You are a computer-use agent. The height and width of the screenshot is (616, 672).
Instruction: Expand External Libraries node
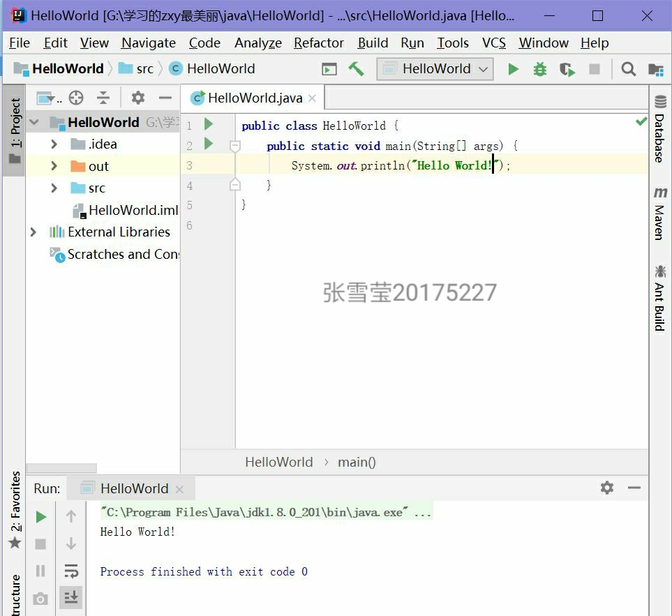33,232
